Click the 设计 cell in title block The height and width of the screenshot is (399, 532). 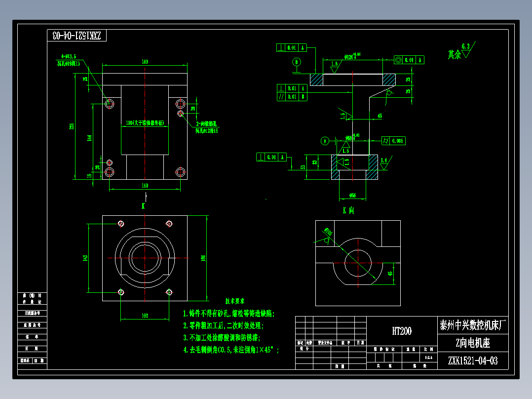(304, 349)
